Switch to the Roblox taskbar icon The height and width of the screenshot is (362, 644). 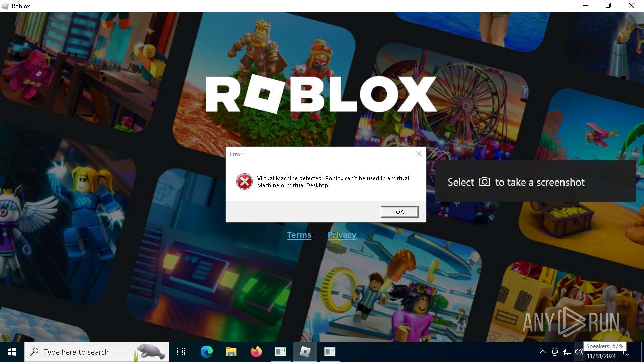tap(305, 352)
